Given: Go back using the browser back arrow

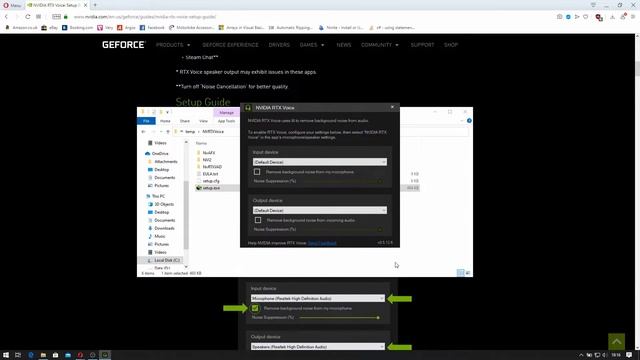Looking at the screenshot, I should [7, 17].
